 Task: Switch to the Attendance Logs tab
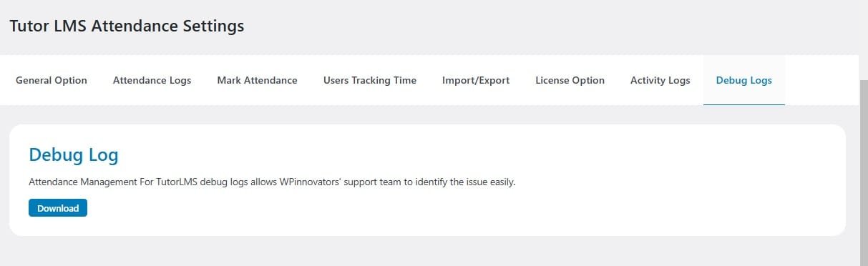pyautogui.click(x=152, y=80)
